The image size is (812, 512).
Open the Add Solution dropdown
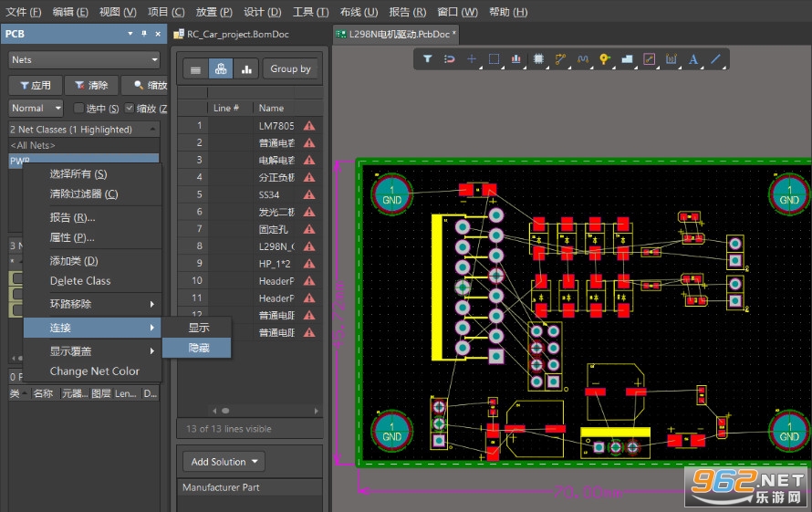pos(224,461)
